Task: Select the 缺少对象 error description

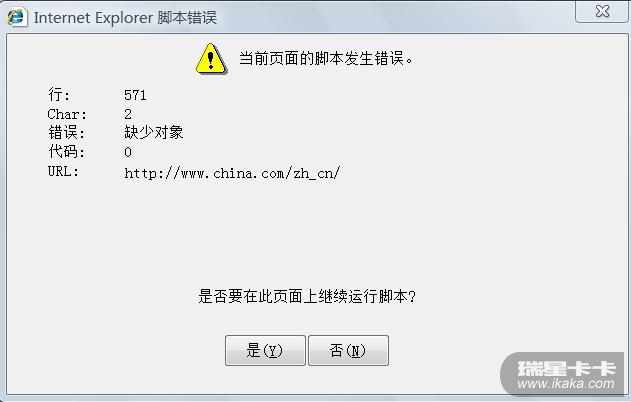Action: coord(154,132)
